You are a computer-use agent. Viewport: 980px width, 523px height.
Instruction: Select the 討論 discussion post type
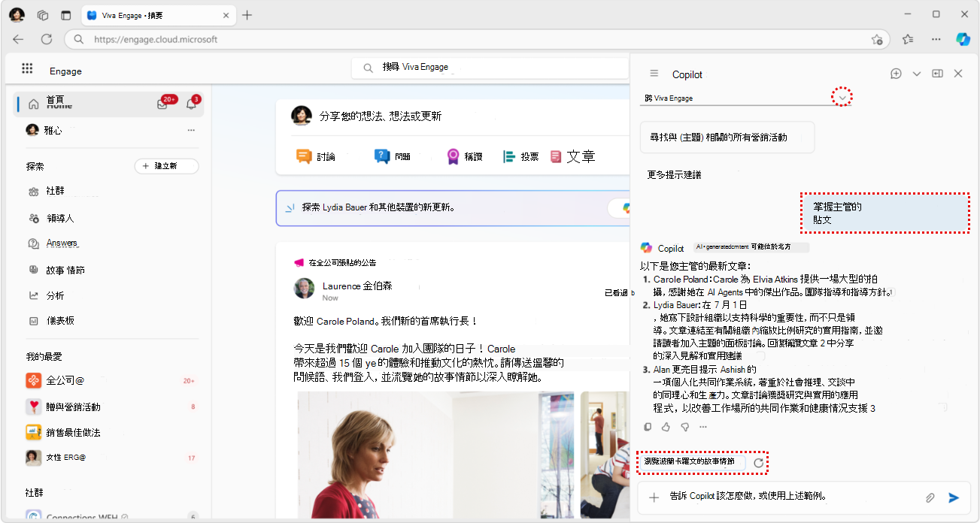pyautogui.click(x=316, y=156)
